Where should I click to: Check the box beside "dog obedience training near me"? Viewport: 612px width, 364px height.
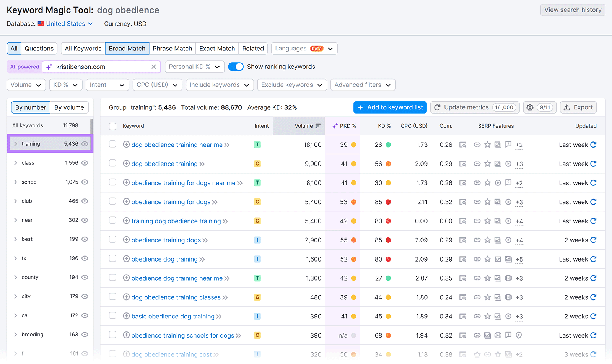pyautogui.click(x=112, y=145)
